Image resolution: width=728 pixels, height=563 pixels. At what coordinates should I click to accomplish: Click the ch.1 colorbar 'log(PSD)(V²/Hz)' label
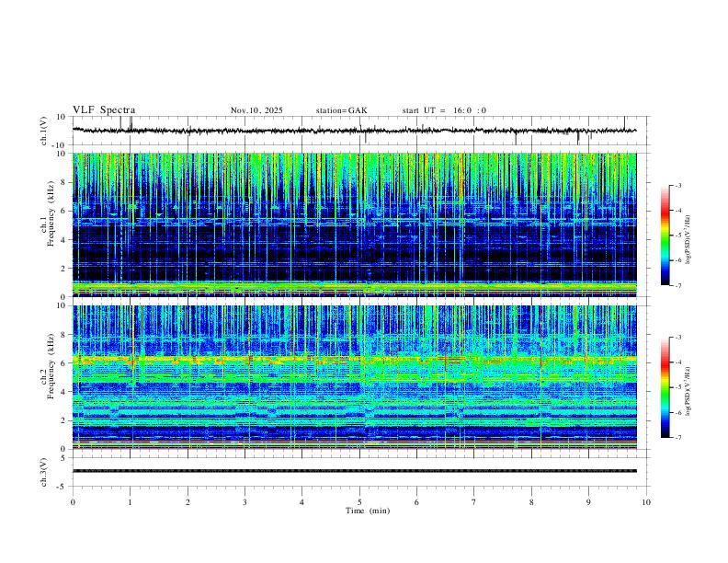[x=688, y=240]
